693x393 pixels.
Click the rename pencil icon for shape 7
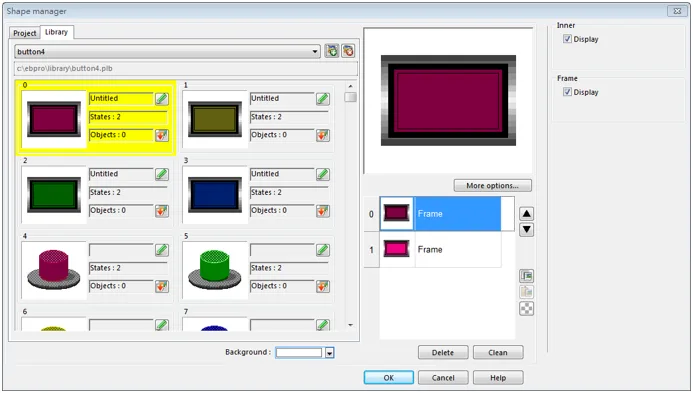pyautogui.click(x=323, y=325)
